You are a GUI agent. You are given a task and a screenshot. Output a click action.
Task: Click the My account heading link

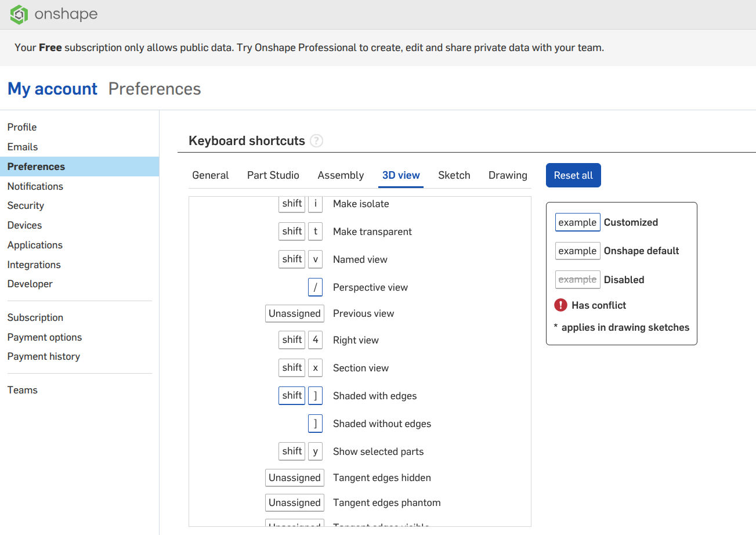click(x=52, y=89)
